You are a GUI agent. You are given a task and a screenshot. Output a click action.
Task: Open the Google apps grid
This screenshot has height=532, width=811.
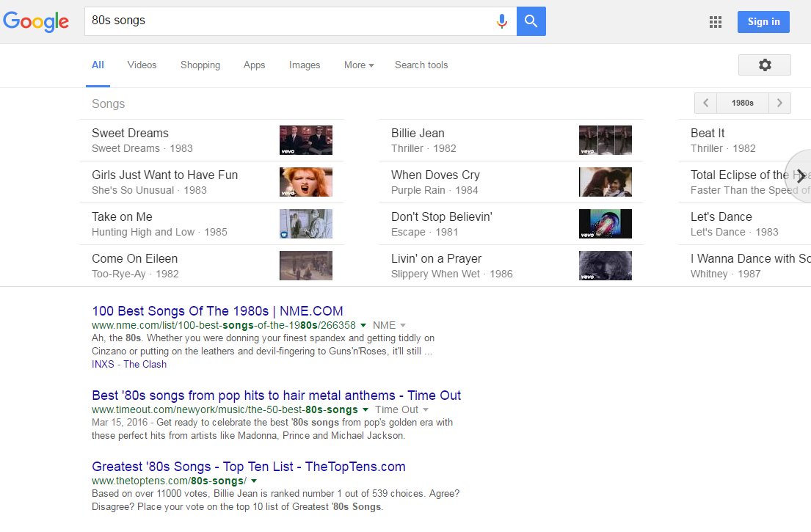pyautogui.click(x=716, y=22)
